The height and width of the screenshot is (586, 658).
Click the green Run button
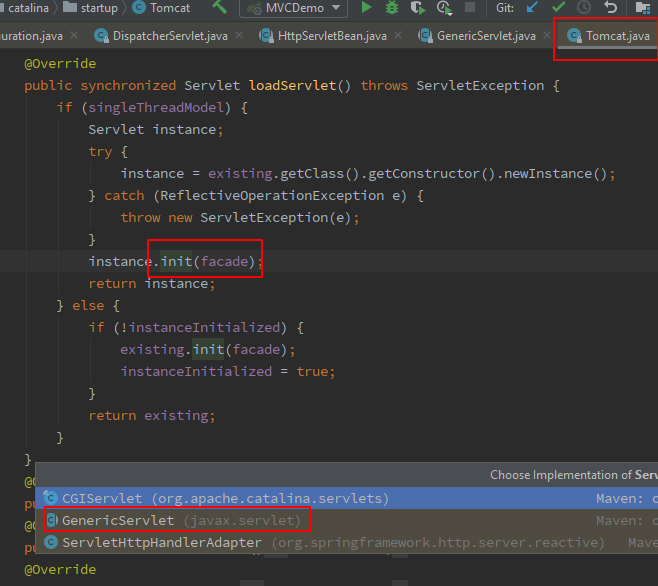pyautogui.click(x=366, y=8)
